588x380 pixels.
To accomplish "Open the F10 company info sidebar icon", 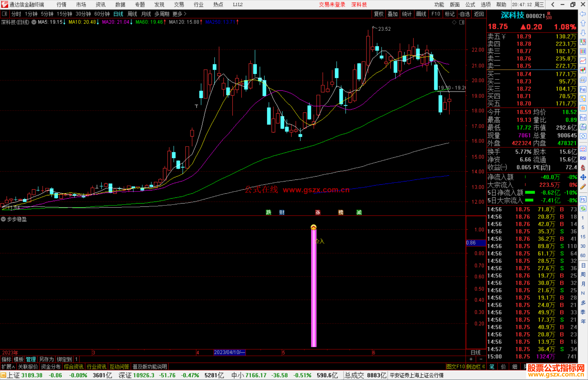I will click(x=583, y=89).
